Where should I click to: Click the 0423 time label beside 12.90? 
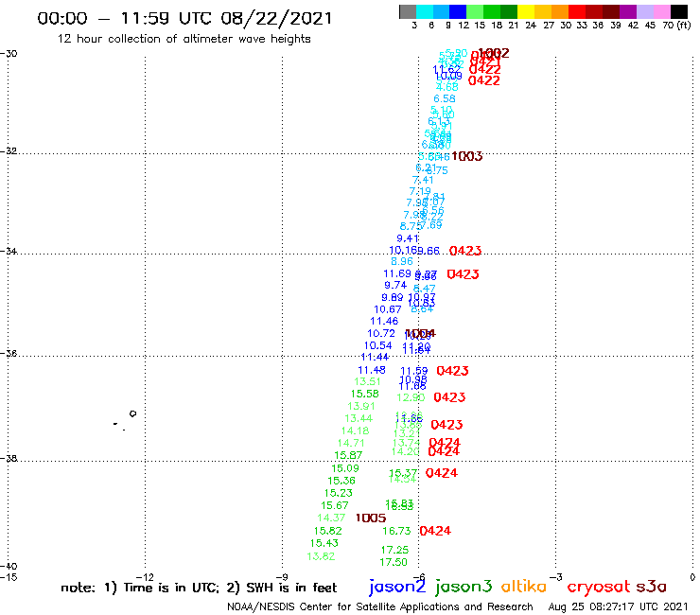tap(449, 397)
